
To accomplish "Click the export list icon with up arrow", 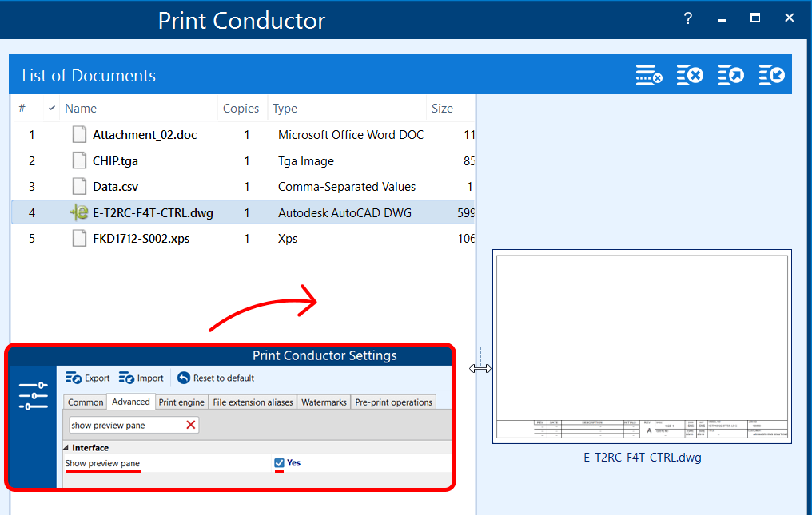I will (x=731, y=76).
